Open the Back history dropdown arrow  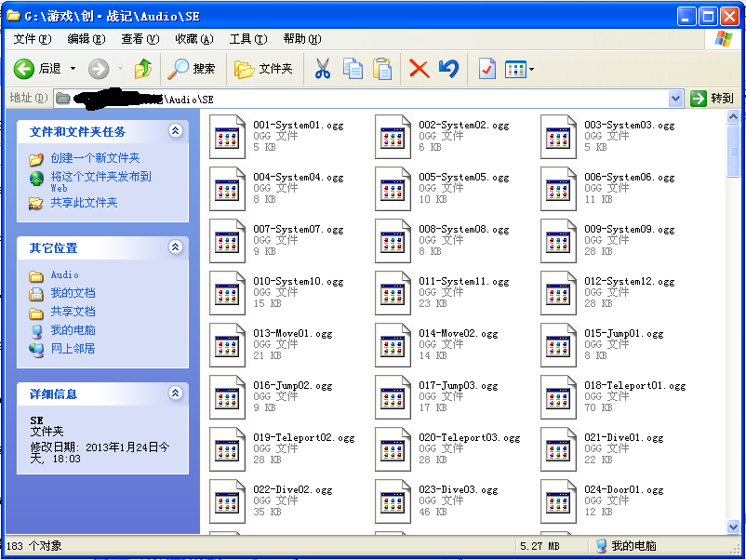tap(73, 69)
